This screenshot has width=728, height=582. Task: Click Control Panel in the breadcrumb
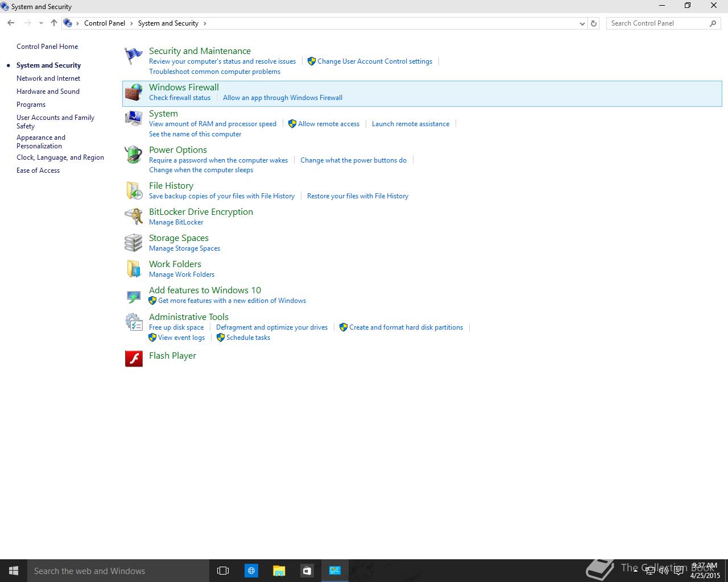(x=105, y=23)
